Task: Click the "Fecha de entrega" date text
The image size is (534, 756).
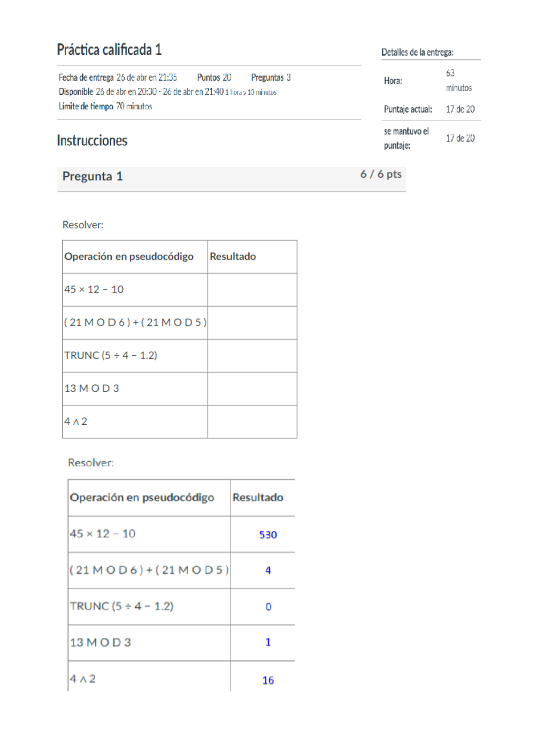Action: (118, 77)
